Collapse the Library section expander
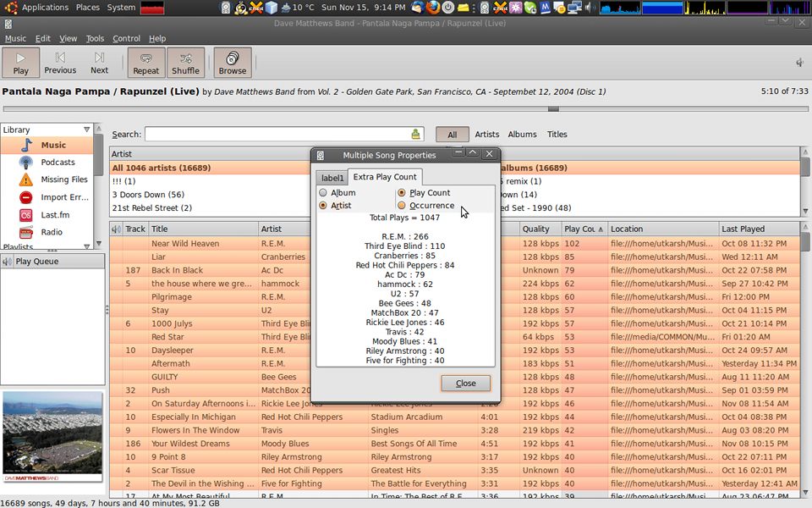 [86, 130]
